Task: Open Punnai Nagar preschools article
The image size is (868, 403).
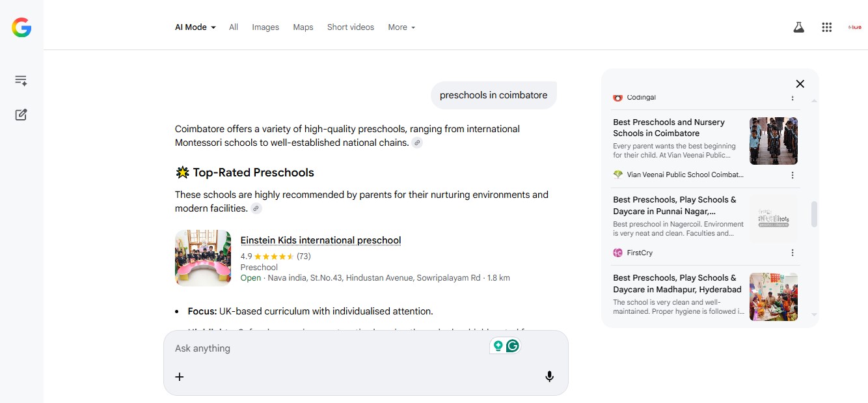Action: point(675,206)
